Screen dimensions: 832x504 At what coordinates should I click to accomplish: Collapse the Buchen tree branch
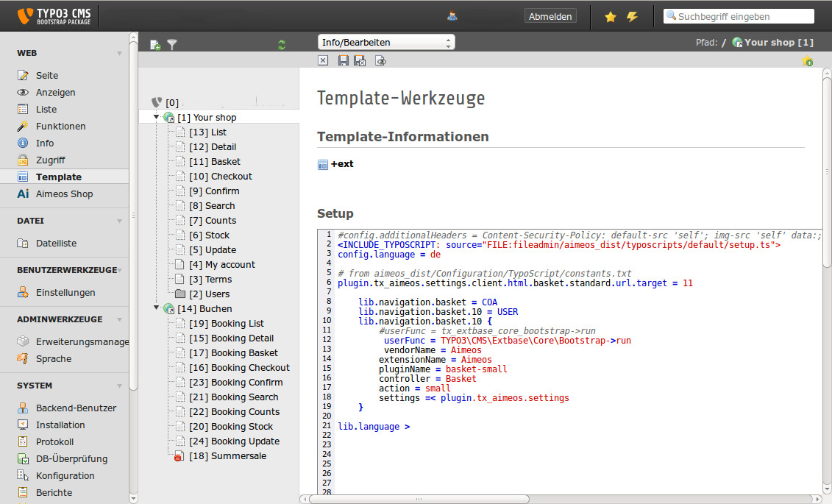click(156, 308)
